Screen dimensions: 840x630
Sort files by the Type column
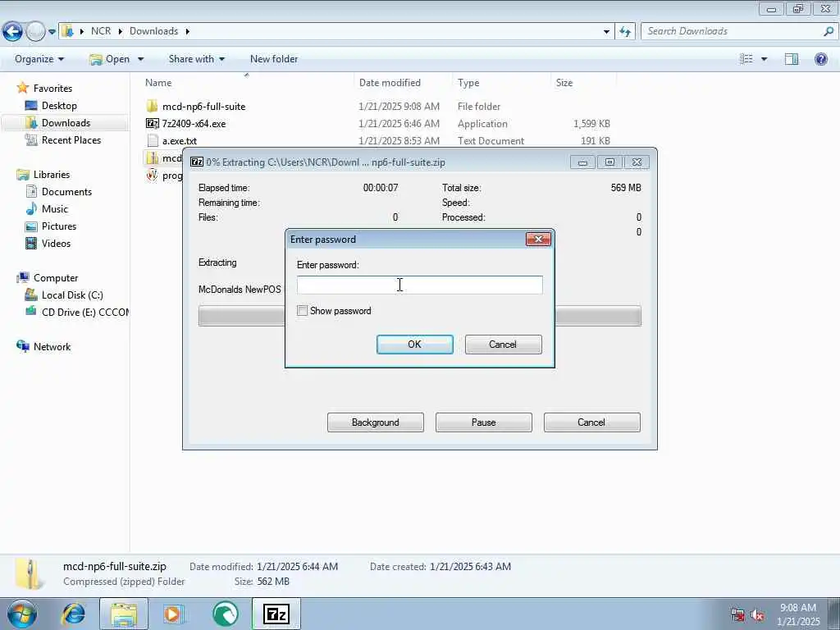(x=468, y=83)
